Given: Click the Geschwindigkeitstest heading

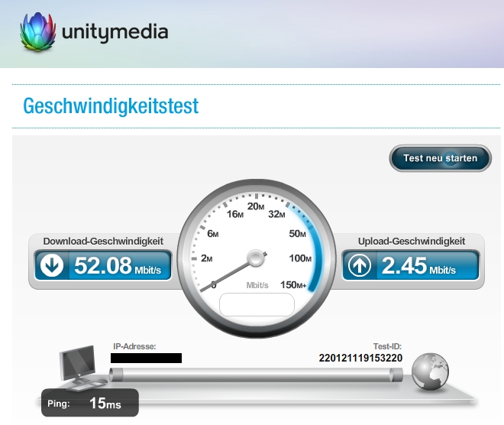Looking at the screenshot, I should pos(111,106).
